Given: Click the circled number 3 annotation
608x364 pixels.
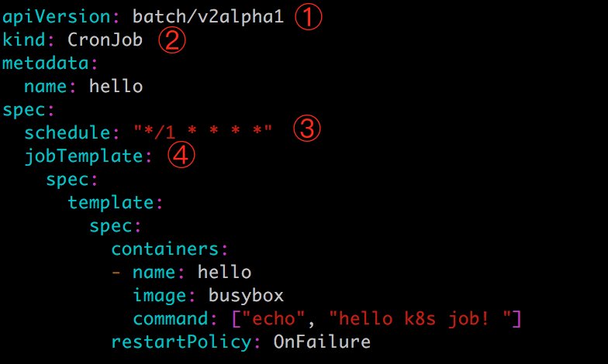Looking at the screenshot, I should click(307, 129).
